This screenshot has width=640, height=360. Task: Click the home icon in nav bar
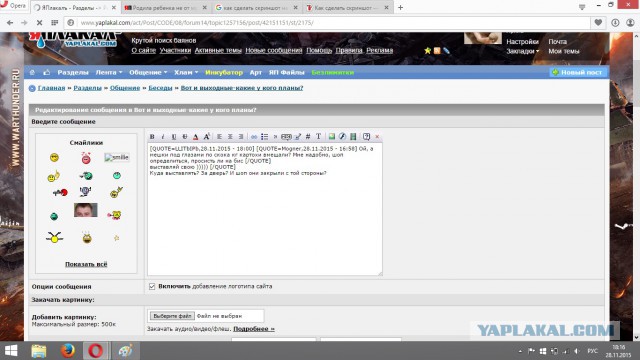32,72
